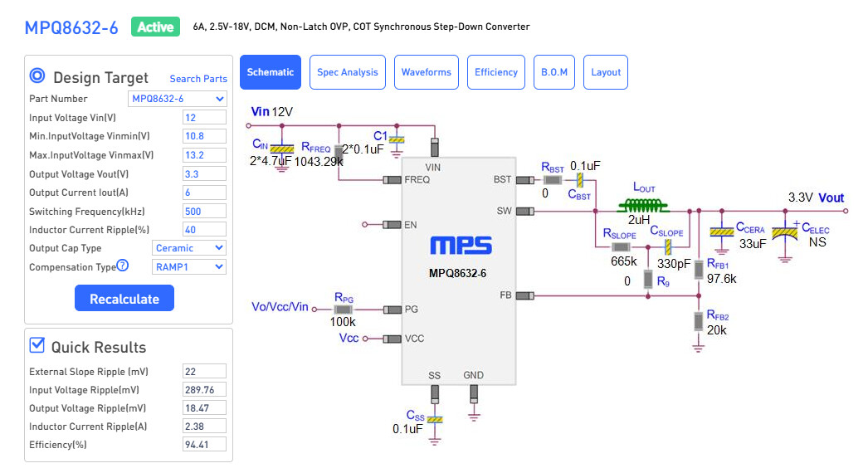Click the Switching Frequency input field
The height and width of the screenshot is (473, 868).
click(x=204, y=212)
